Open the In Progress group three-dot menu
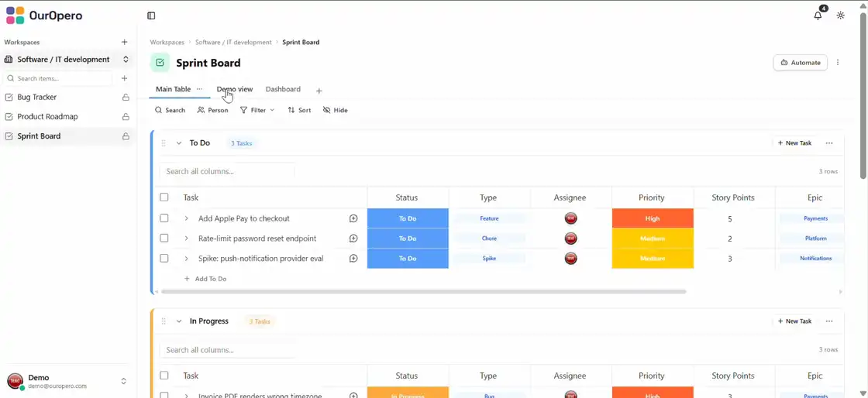This screenshot has width=868, height=398. [829, 321]
